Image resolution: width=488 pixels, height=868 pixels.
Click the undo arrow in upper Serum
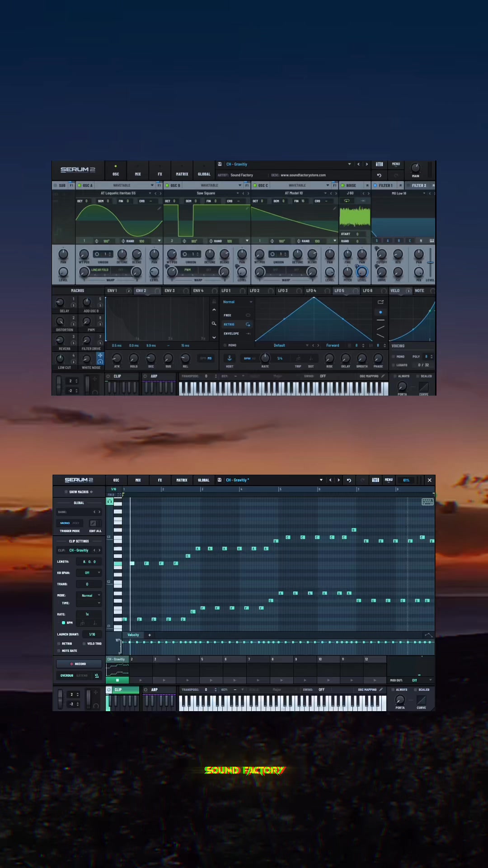click(x=379, y=175)
